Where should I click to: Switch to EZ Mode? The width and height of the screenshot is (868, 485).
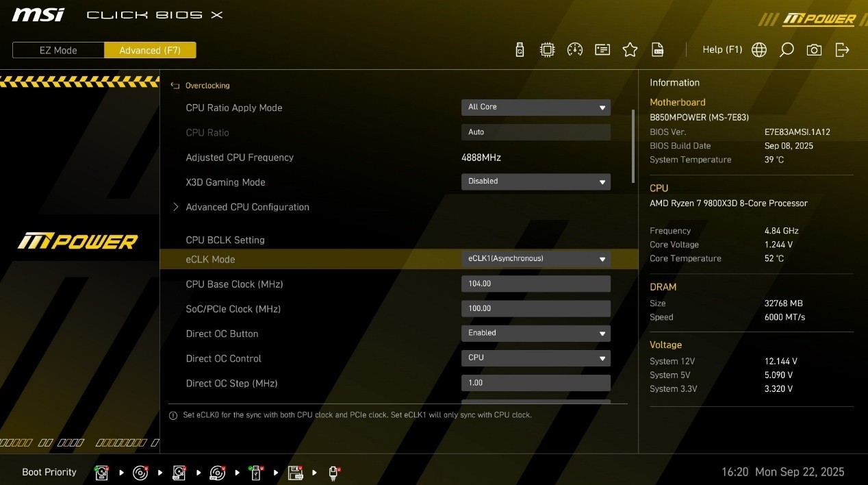[x=58, y=51]
